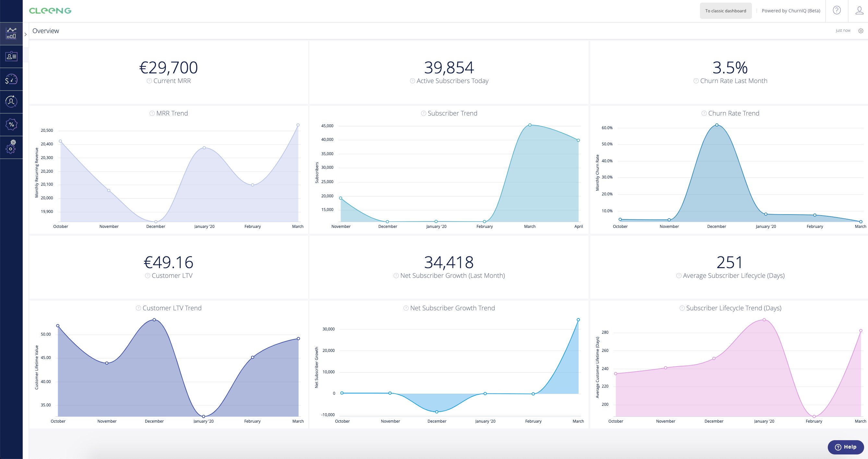
Task: Click the 'To classic dashboard' button
Action: [726, 11]
